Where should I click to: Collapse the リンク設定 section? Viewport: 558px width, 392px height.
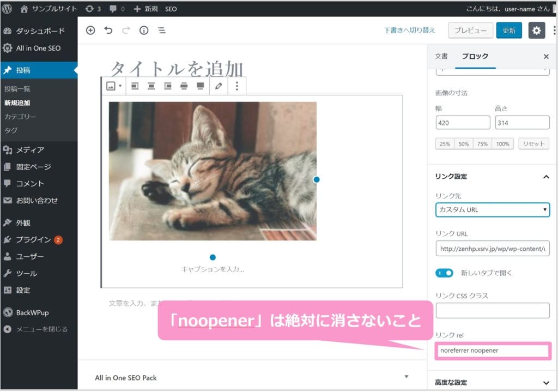coord(493,177)
